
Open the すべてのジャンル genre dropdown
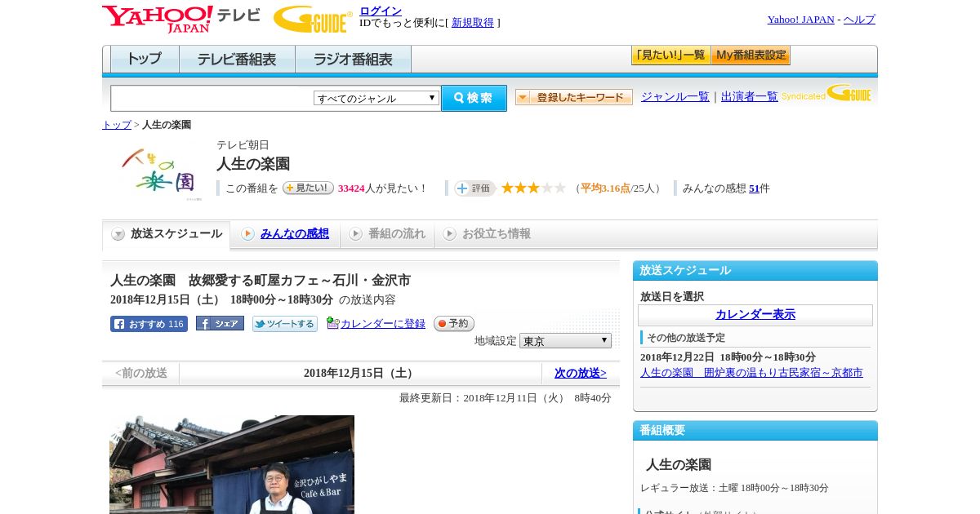coord(376,98)
